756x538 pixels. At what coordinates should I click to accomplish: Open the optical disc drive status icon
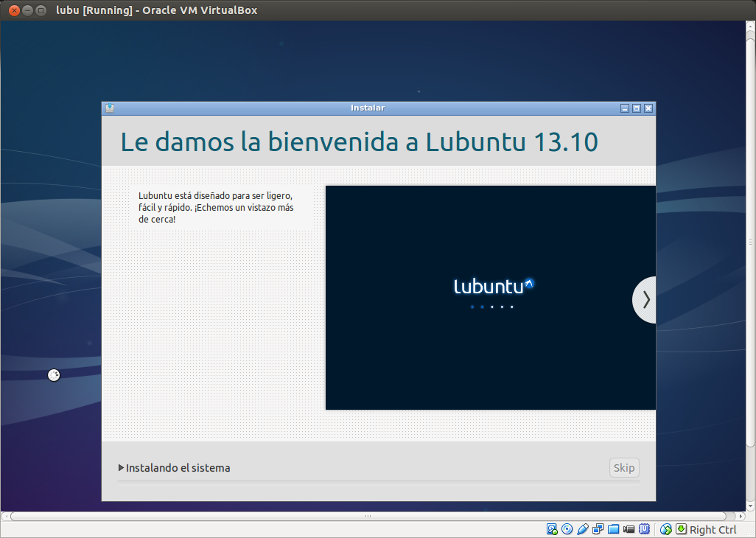tap(567, 529)
